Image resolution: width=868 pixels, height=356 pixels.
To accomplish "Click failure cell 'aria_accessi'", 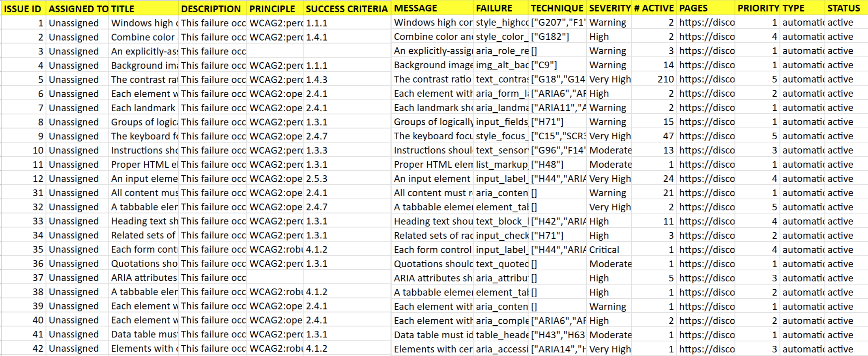I will coord(501,349).
